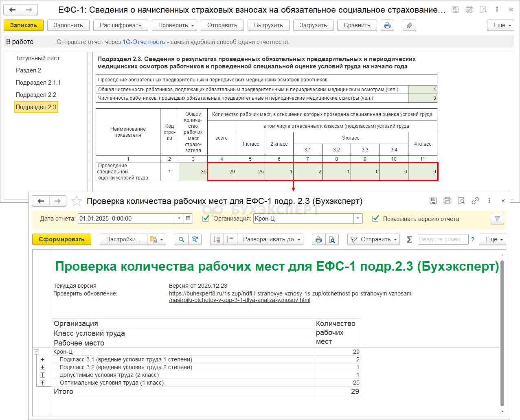Click the print preview icon in report toolbar
This screenshot has width=520, height=420.
pyautogui.click(x=332, y=240)
